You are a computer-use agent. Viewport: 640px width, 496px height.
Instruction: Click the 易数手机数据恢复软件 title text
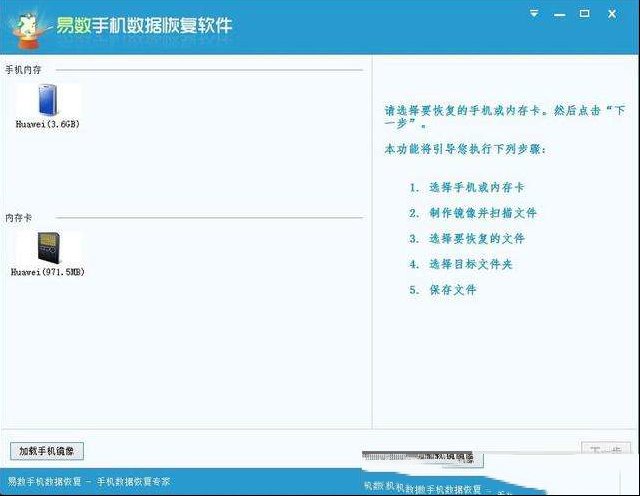click(144, 25)
